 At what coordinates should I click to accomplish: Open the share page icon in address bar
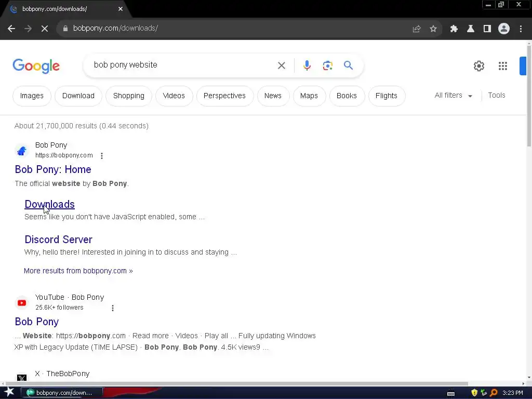click(x=417, y=29)
